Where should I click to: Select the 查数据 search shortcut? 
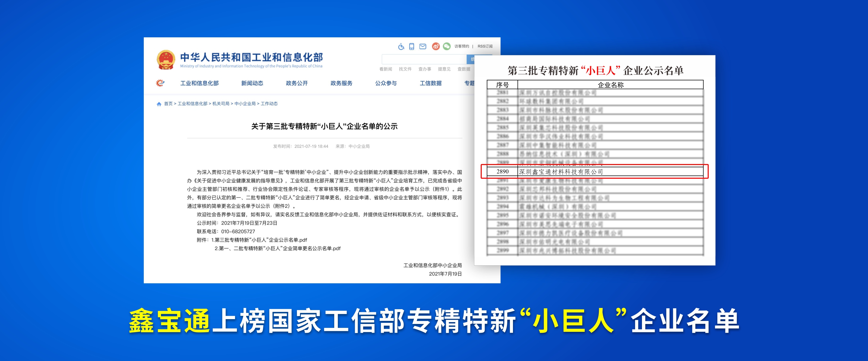(464, 69)
